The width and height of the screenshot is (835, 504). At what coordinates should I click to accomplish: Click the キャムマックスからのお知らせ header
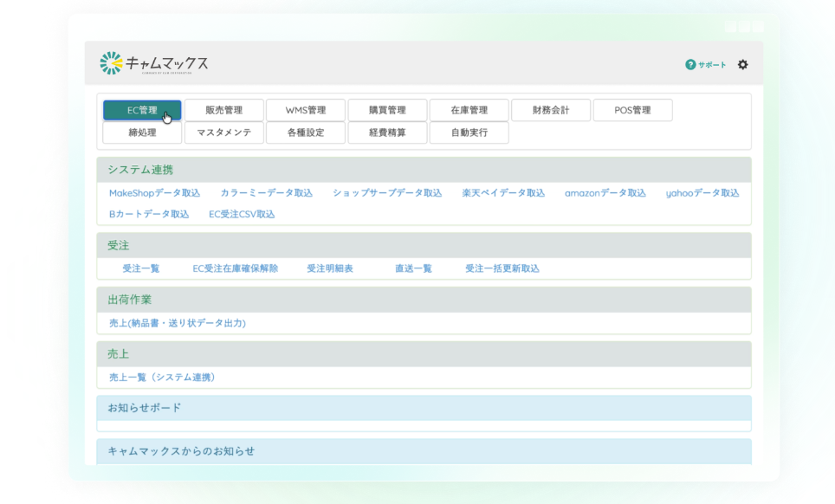tap(424, 451)
